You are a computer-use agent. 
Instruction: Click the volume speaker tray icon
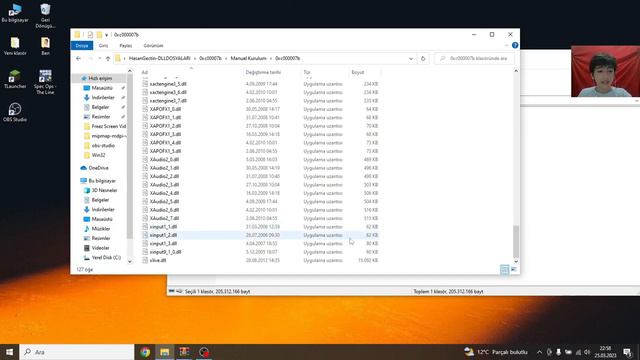[x=587, y=352]
